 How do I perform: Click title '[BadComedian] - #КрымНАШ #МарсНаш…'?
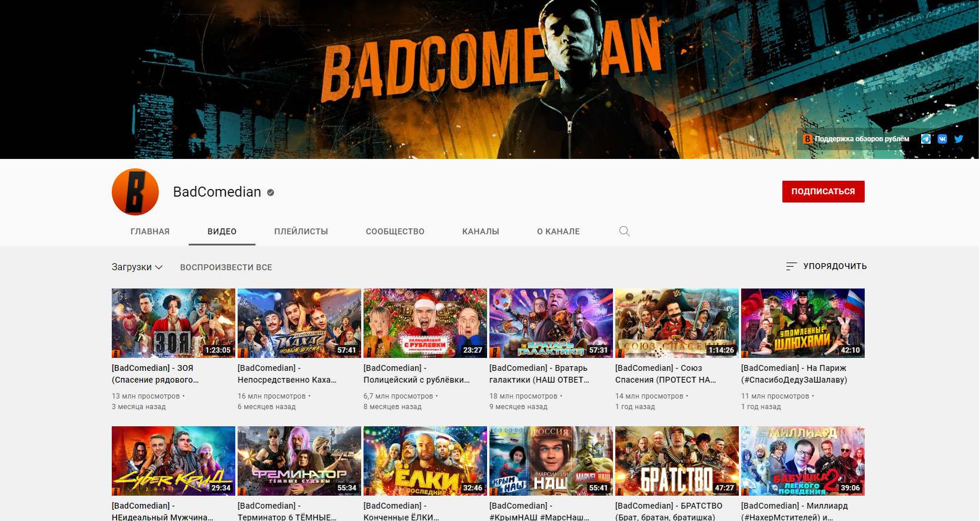[x=539, y=511]
